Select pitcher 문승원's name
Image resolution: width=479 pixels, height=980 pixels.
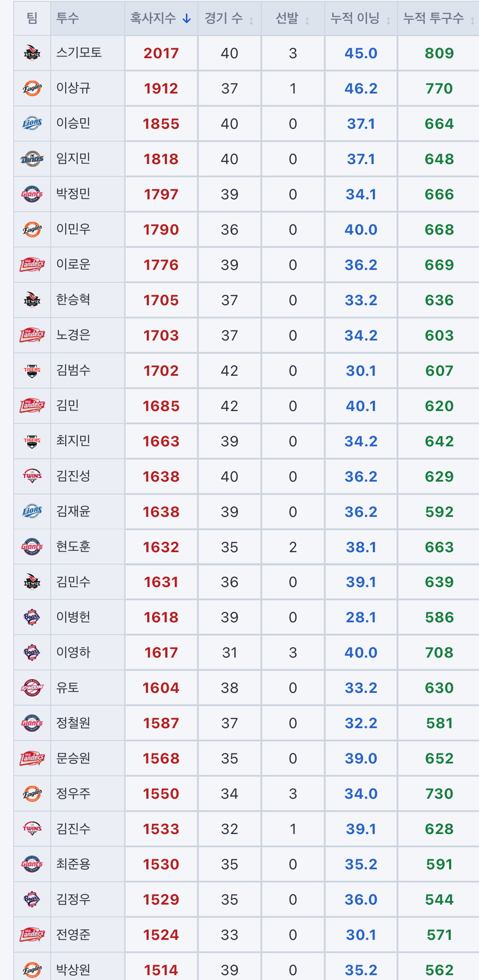73,758
